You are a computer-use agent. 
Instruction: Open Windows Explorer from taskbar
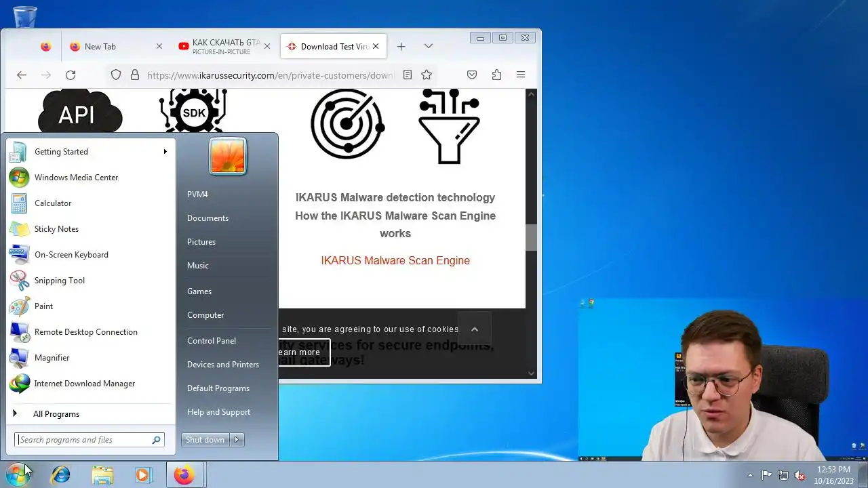click(x=102, y=475)
